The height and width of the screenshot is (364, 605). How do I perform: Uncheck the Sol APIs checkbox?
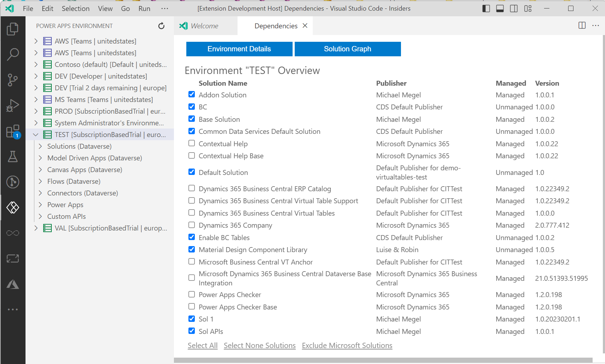click(x=192, y=331)
